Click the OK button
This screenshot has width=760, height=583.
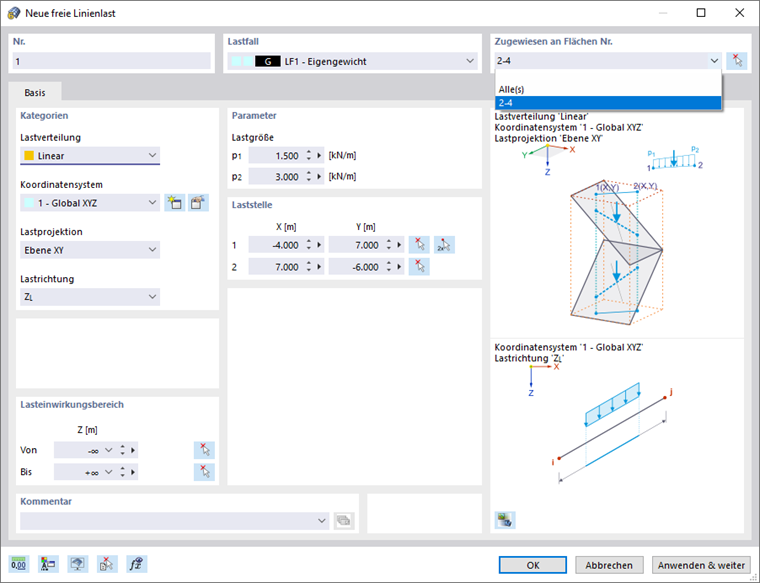[x=533, y=565]
